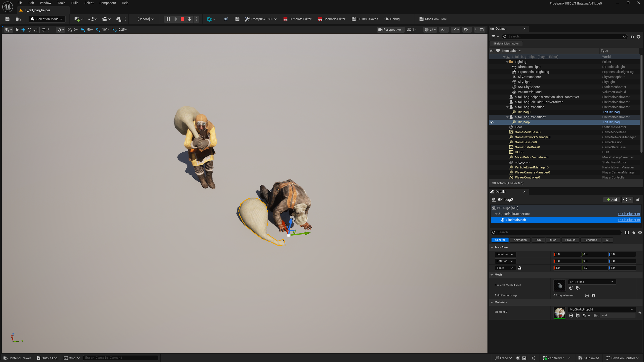Click the Outliner search field
The image size is (644, 362).
click(x=564, y=37)
